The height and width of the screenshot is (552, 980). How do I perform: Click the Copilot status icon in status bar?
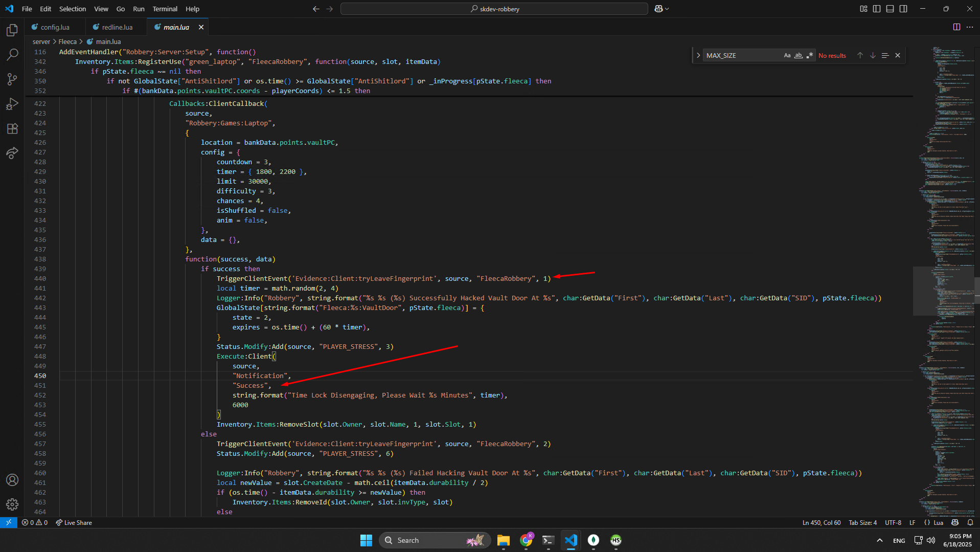(x=955, y=522)
